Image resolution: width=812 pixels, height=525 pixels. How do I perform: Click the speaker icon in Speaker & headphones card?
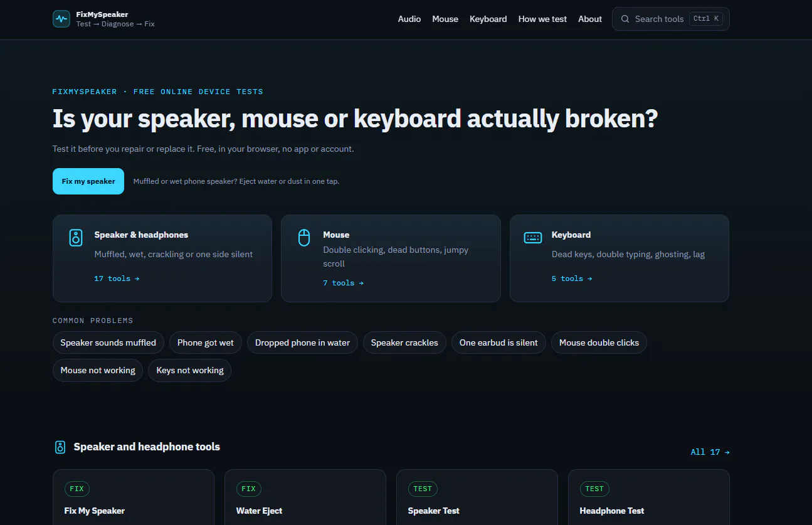pyautogui.click(x=76, y=238)
